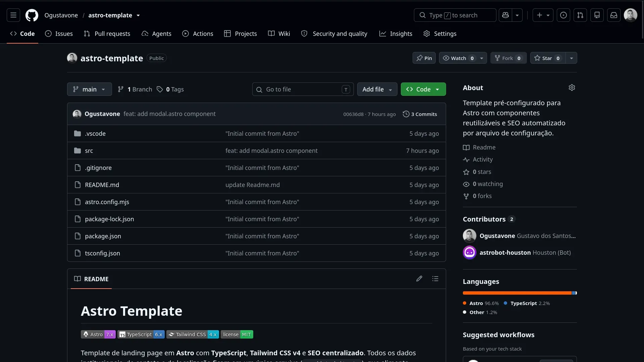Open the Insights tab
644x362 pixels.
(396, 34)
